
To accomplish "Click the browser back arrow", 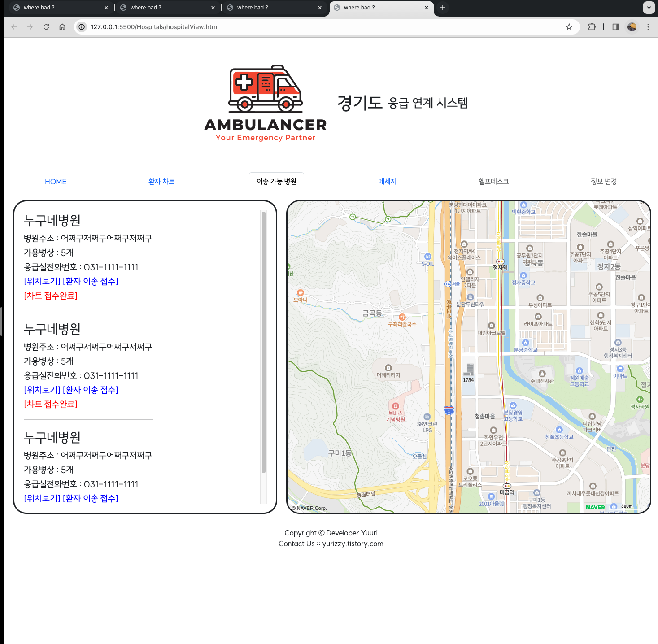I will point(14,27).
